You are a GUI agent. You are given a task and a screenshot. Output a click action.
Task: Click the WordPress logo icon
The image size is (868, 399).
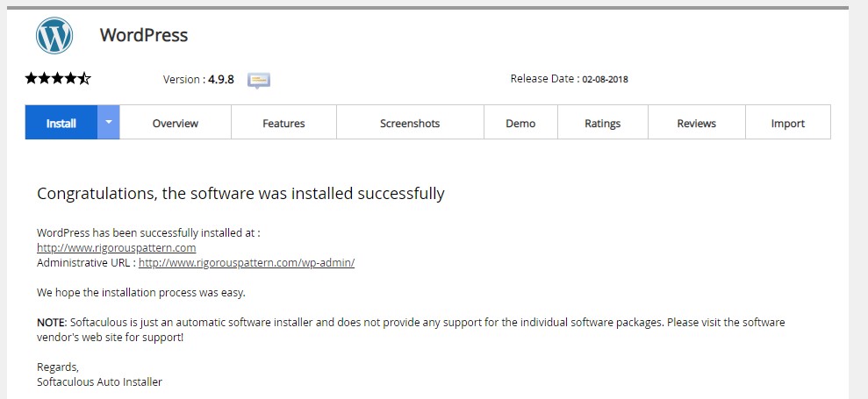[x=54, y=35]
